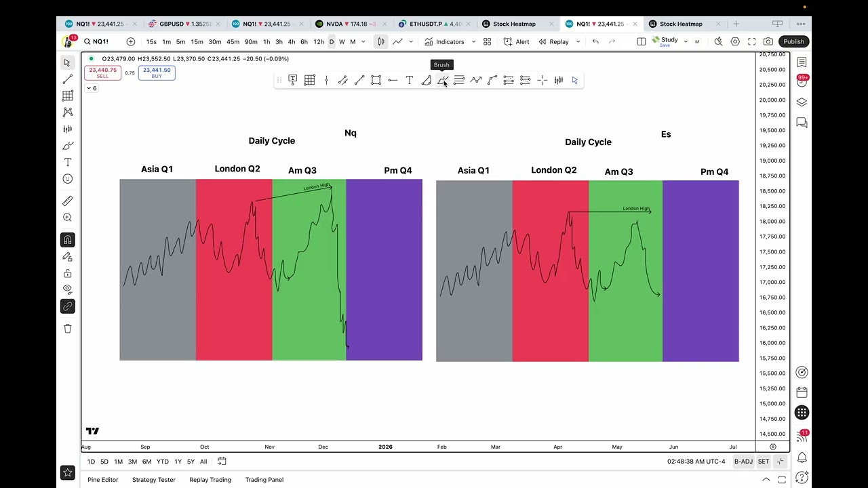Select the 1Y date range button
Viewport: 868px width, 488px height.
[178, 462]
